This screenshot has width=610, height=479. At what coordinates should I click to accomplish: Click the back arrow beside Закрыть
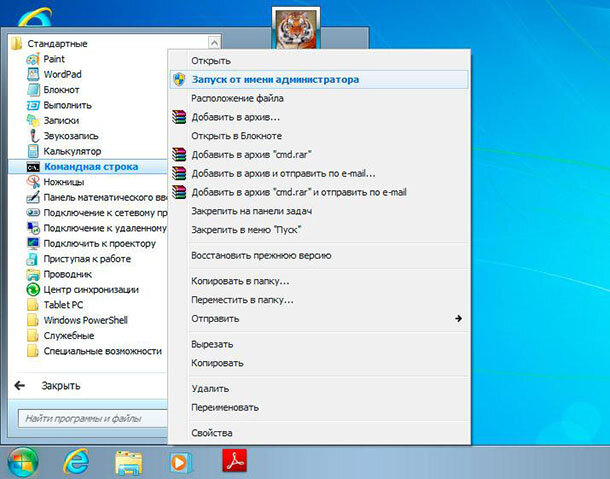point(19,386)
